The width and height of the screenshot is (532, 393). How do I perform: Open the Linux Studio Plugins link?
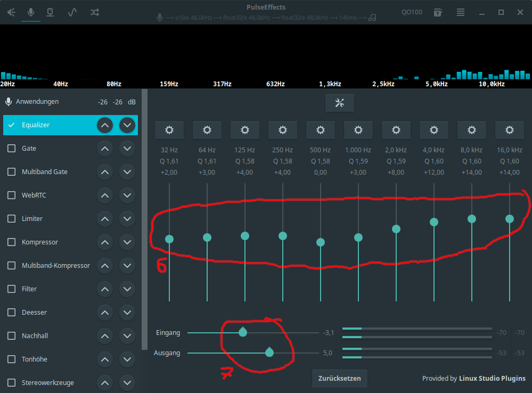click(x=492, y=379)
